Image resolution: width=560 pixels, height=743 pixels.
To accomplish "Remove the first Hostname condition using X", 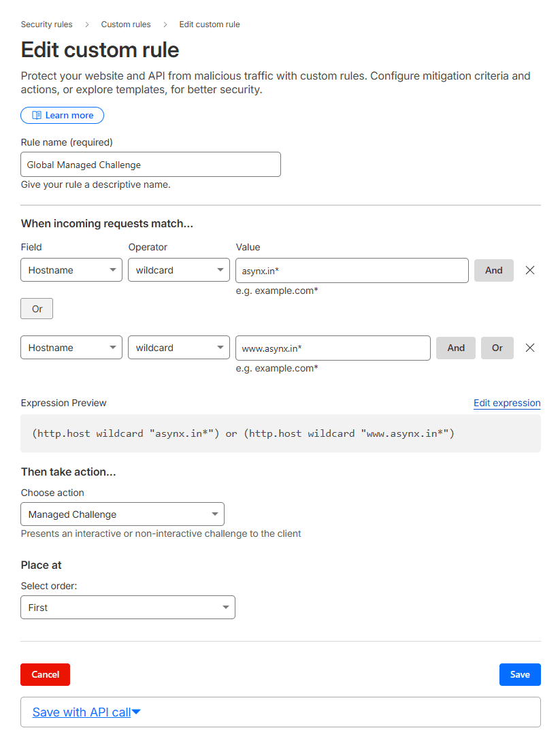I will 530,270.
